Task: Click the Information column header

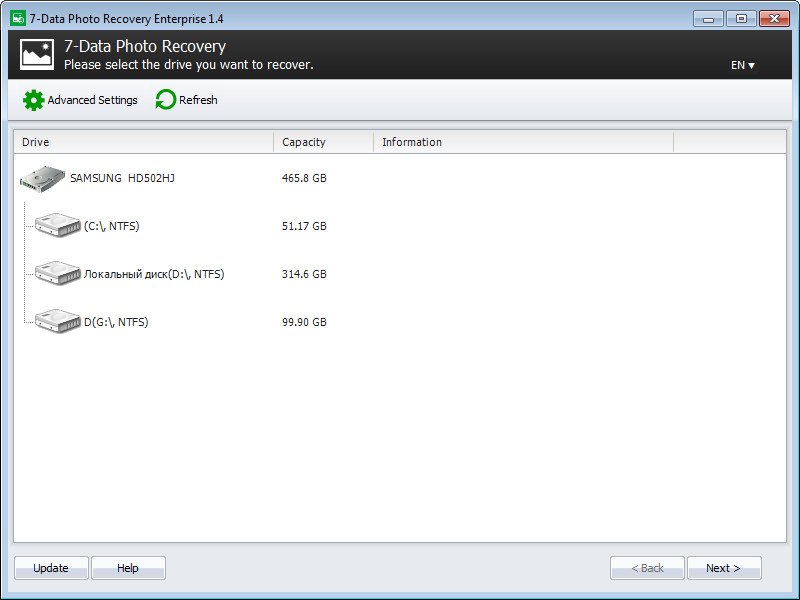Action: pyautogui.click(x=523, y=142)
